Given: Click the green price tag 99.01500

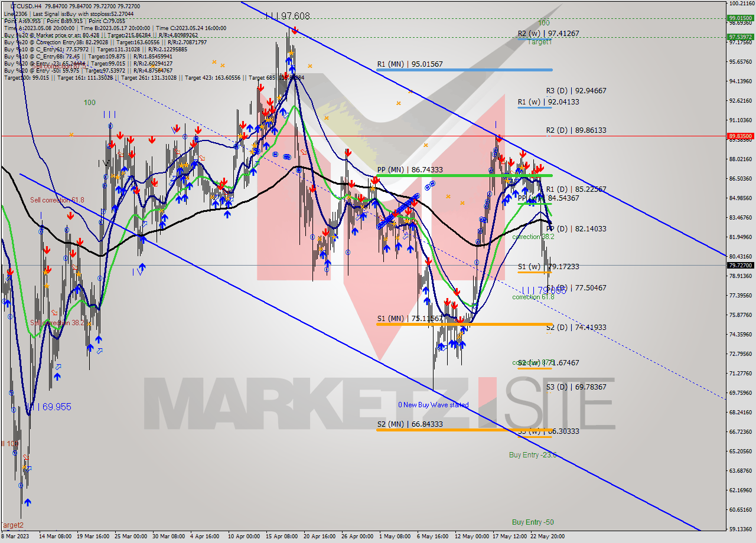Looking at the screenshot, I should coord(741,18).
